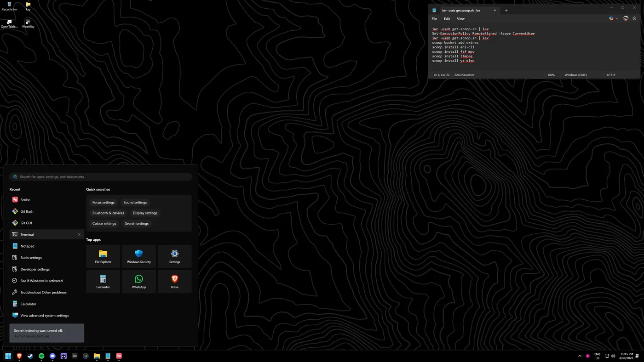This screenshot has height=362, width=644.
Task: Click the Copilot icon in Notepad
Action: point(611,18)
